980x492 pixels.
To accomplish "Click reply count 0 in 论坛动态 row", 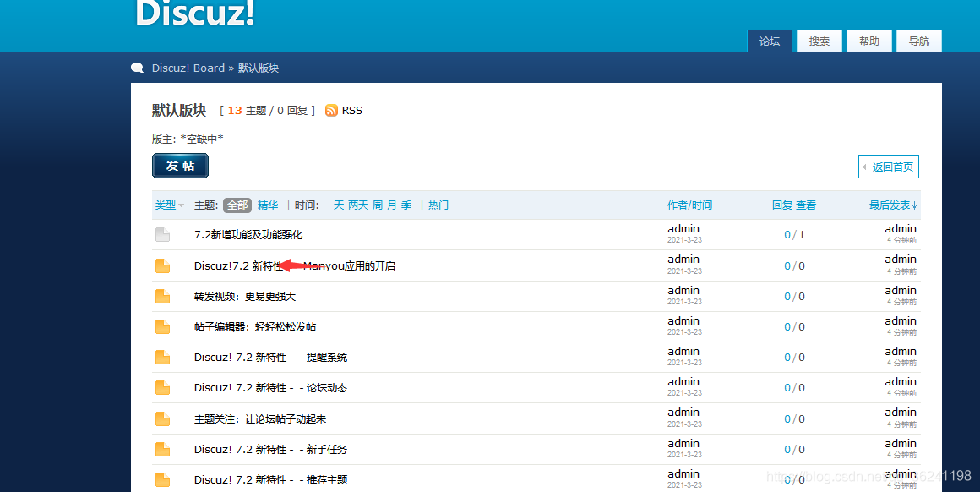I will pos(787,388).
